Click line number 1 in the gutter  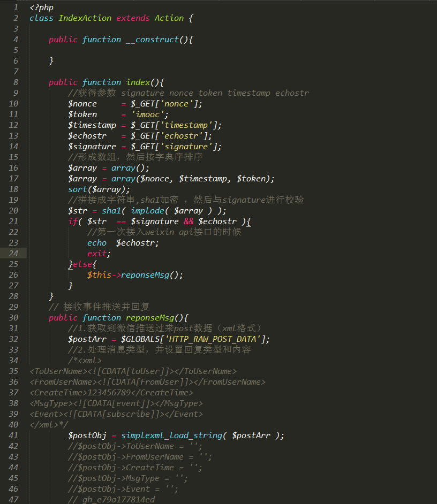click(16, 7)
